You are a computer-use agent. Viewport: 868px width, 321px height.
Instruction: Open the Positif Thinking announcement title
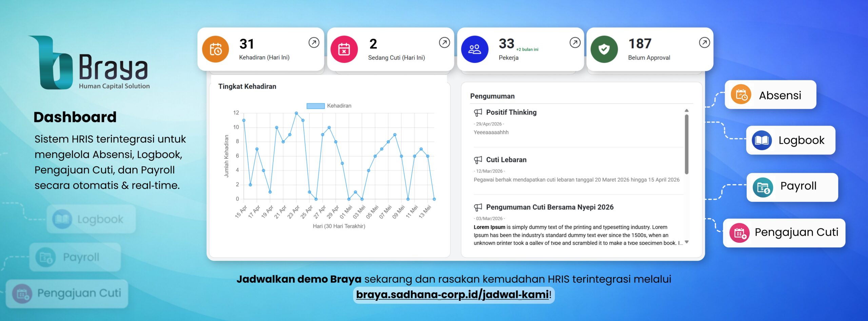[x=511, y=112]
